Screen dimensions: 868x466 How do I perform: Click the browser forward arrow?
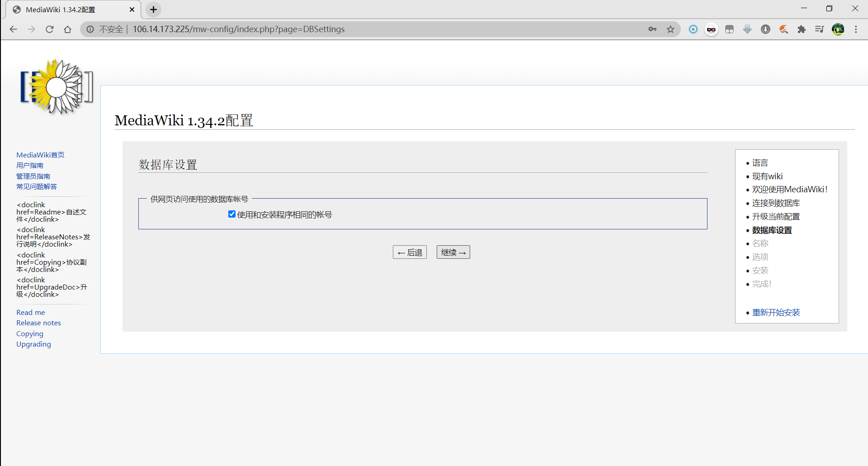(31, 29)
